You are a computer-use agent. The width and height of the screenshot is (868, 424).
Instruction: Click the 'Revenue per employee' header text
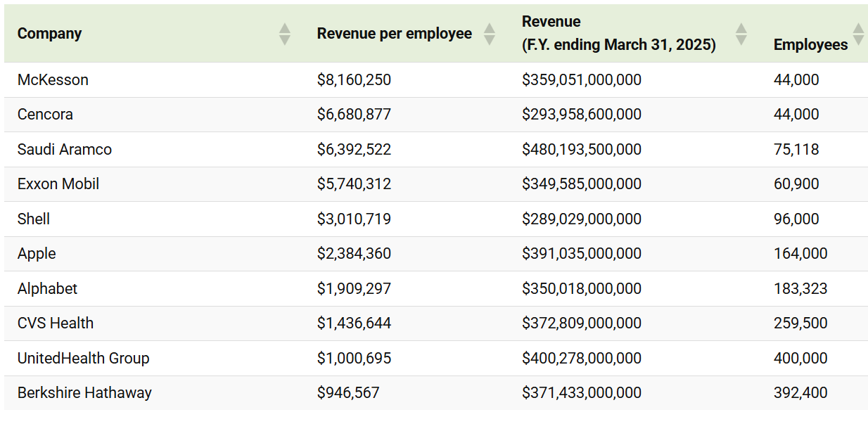click(x=394, y=34)
